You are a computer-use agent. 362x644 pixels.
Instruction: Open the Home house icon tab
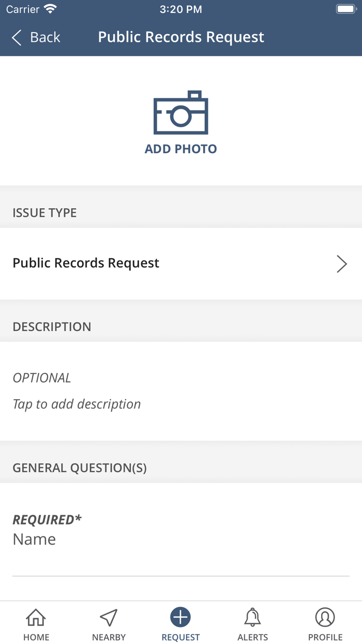coord(36,617)
